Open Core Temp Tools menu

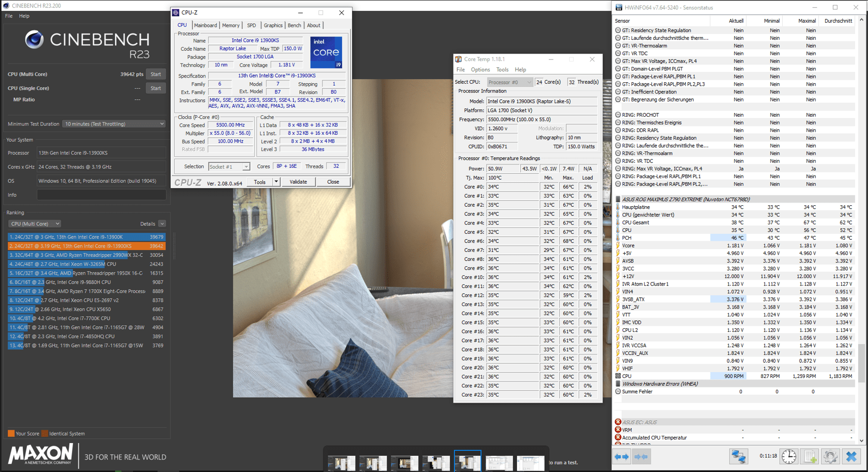point(502,70)
